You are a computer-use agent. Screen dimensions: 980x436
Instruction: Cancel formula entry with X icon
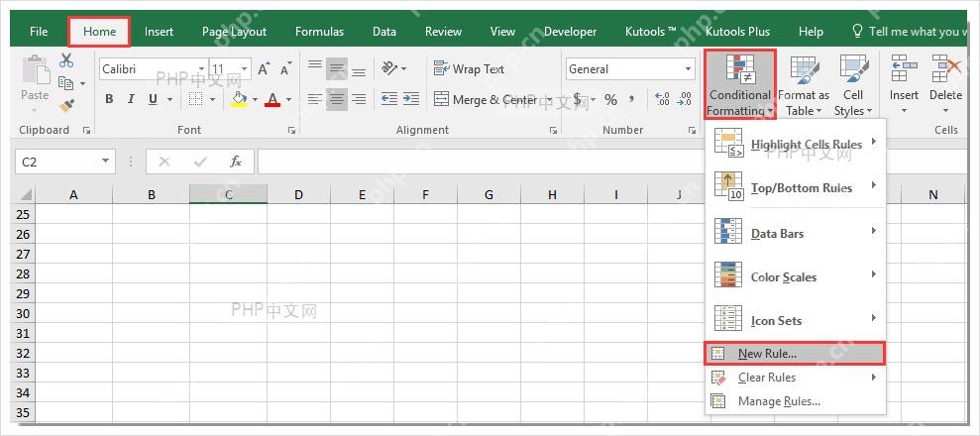click(x=163, y=162)
